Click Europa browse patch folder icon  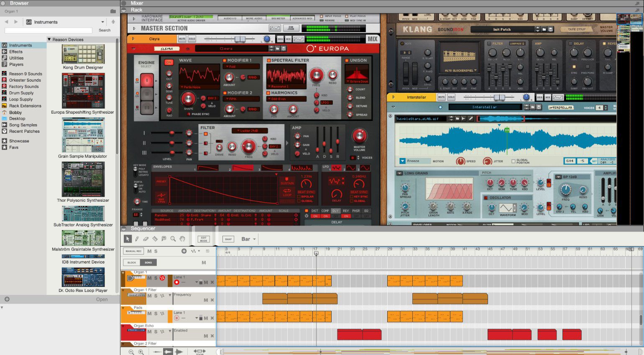click(277, 48)
